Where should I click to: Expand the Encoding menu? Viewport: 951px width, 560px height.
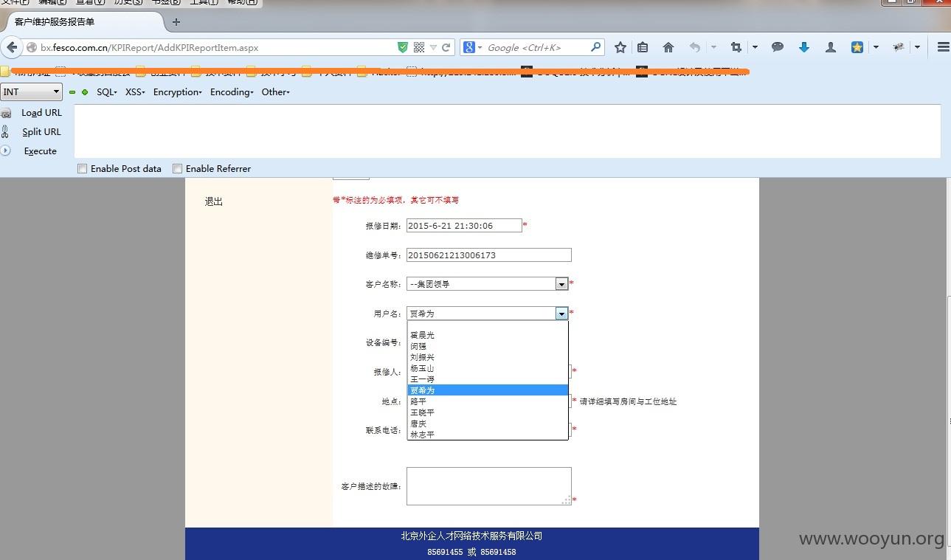(x=232, y=92)
